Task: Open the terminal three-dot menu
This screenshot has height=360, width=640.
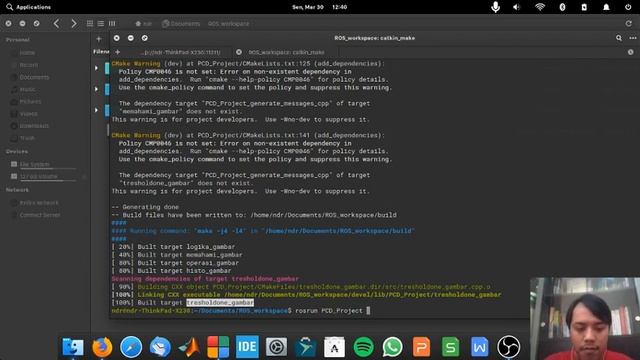Action: pyautogui.click(x=633, y=38)
